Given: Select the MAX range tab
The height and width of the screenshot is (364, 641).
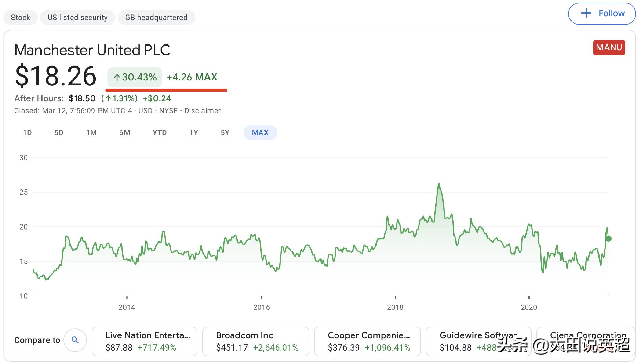Looking at the screenshot, I should click(260, 133).
